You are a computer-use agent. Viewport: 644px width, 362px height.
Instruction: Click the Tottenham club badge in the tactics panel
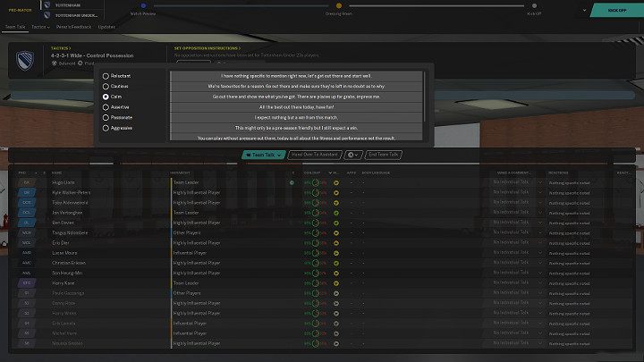click(x=25, y=61)
